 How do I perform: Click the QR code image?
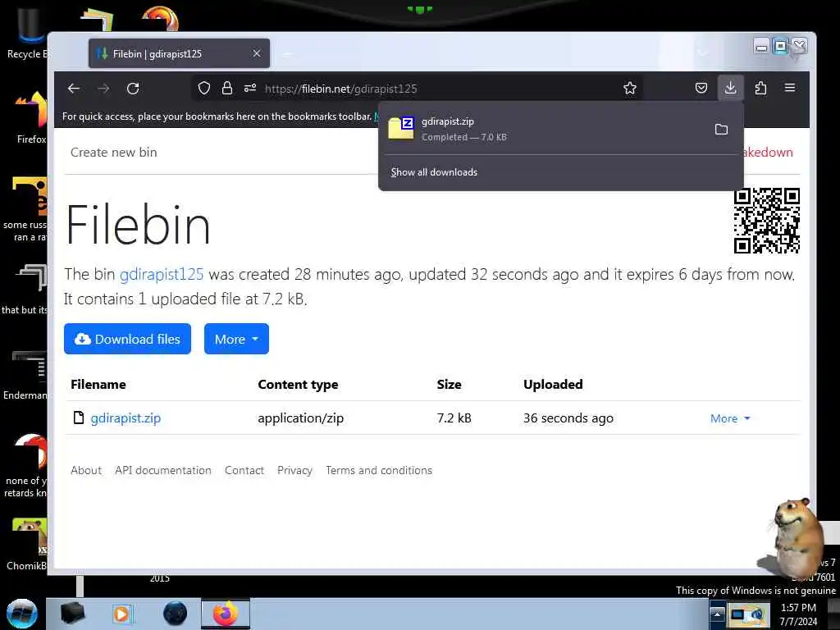(767, 220)
